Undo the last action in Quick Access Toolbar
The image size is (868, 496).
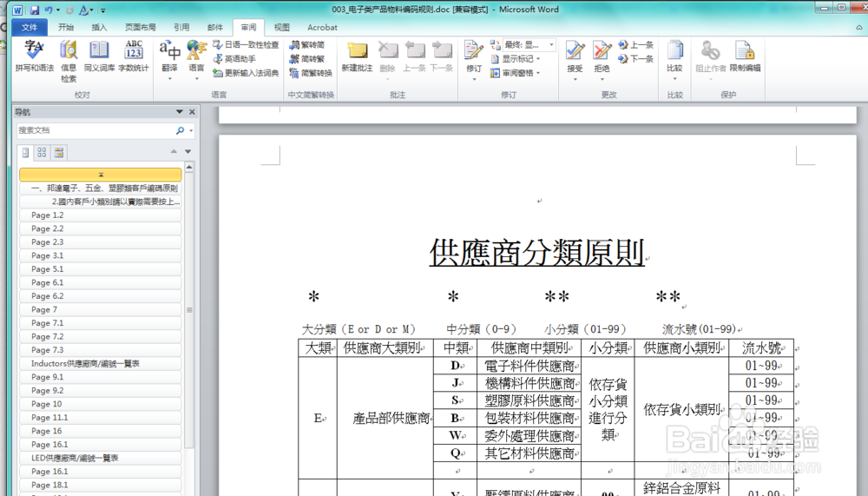click(x=49, y=10)
